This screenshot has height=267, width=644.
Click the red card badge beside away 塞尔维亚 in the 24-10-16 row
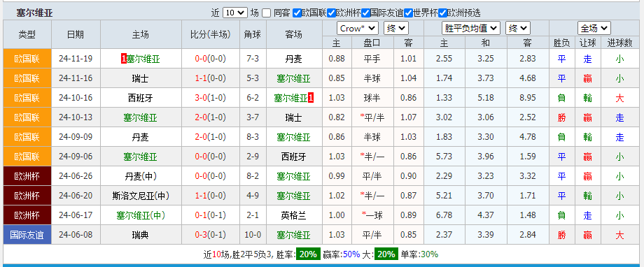click(x=311, y=98)
